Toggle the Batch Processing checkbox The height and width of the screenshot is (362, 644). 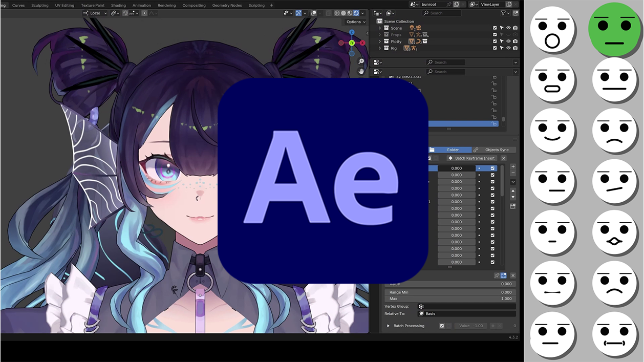[442, 326]
